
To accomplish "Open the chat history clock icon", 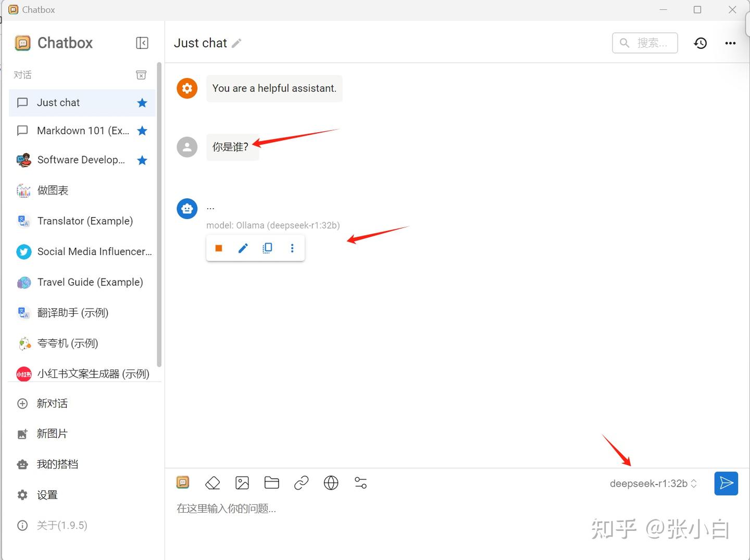I will click(x=701, y=43).
